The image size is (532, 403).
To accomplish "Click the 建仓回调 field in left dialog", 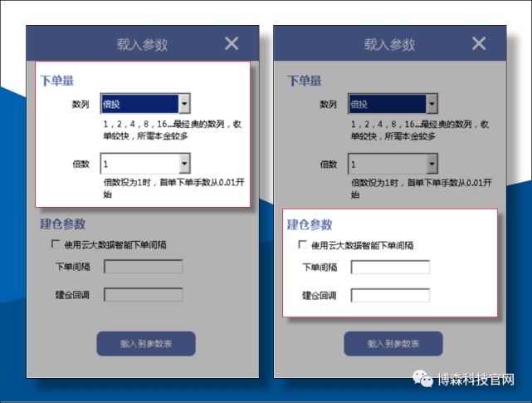I will tap(144, 295).
